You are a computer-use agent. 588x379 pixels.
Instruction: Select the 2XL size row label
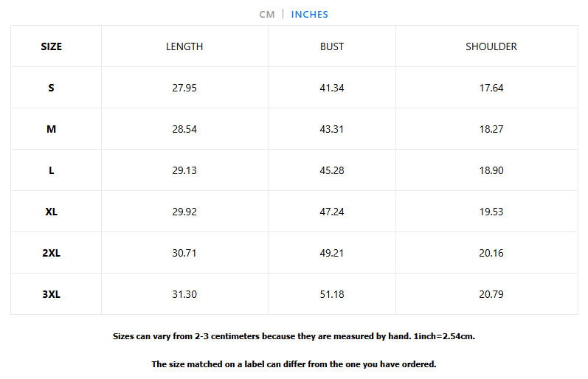coord(52,253)
